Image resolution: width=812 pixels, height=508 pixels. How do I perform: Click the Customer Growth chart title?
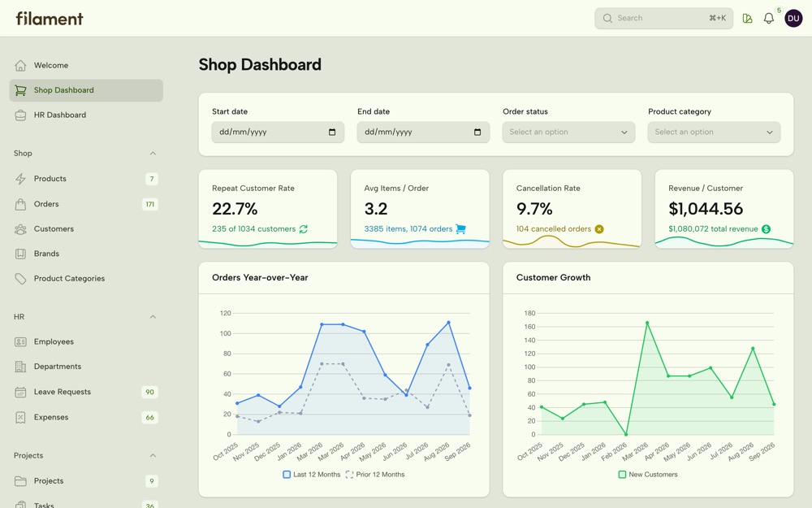click(x=553, y=278)
